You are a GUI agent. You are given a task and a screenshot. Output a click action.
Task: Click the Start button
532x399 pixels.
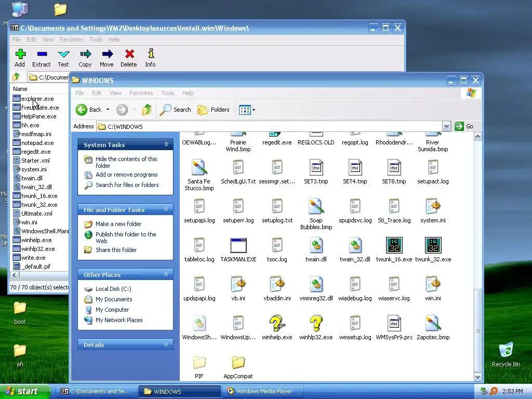[24, 391]
